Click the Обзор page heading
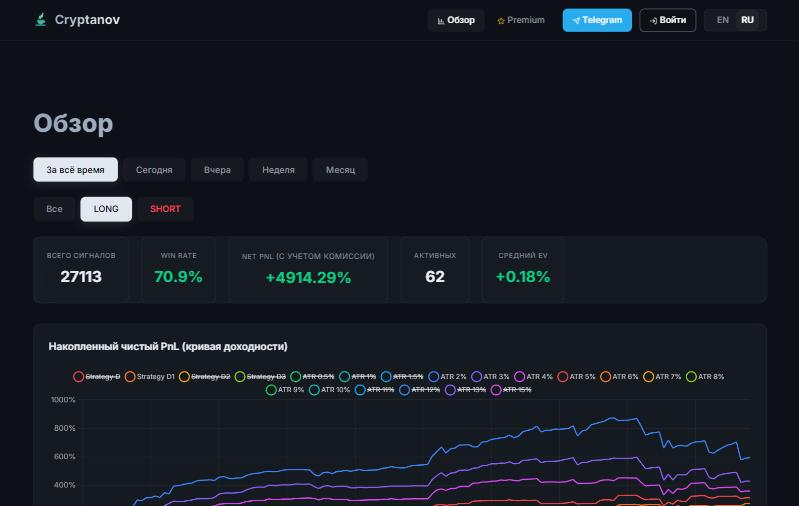The width and height of the screenshot is (799, 506). tap(73, 123)
